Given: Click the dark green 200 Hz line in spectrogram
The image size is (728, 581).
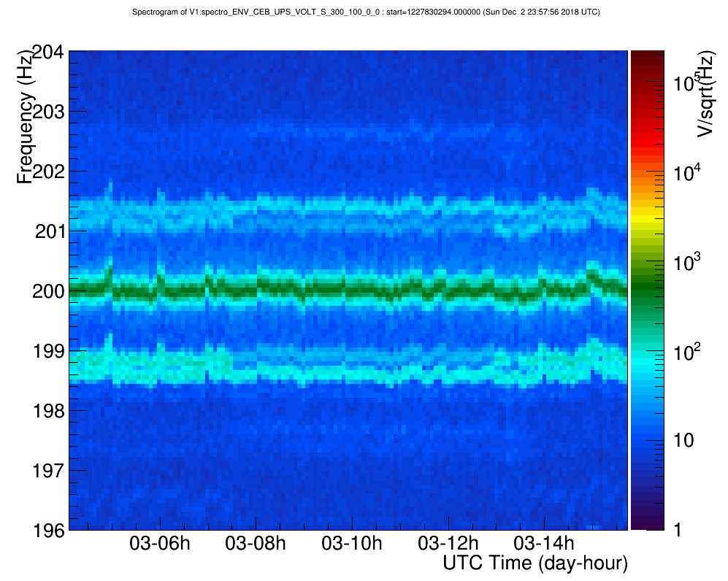Looking at the screenshot, I should point(348,291).
